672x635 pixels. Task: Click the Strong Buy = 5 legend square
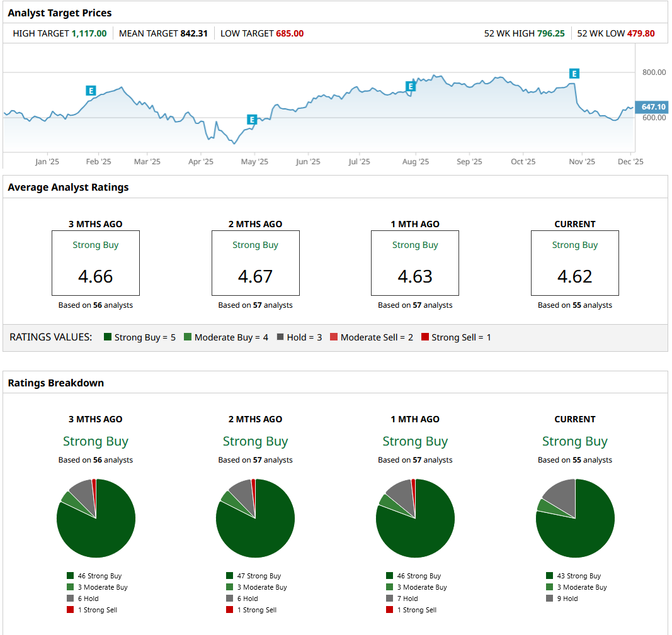[x=108, y=337]
